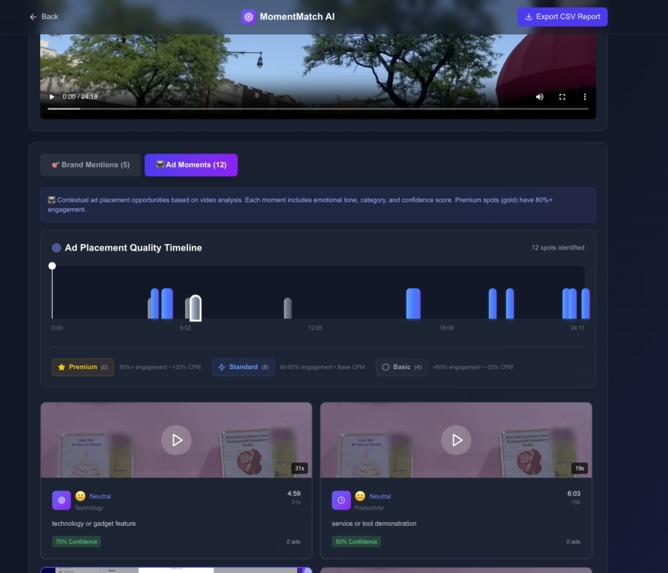Click the gold star icon in Premium chip
The height and width of the screenshot is (573, 668).
click(61, 367)
